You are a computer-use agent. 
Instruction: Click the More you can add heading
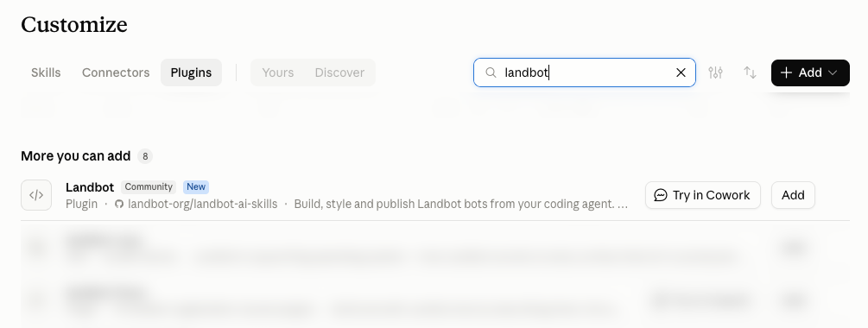coord(76,156)
